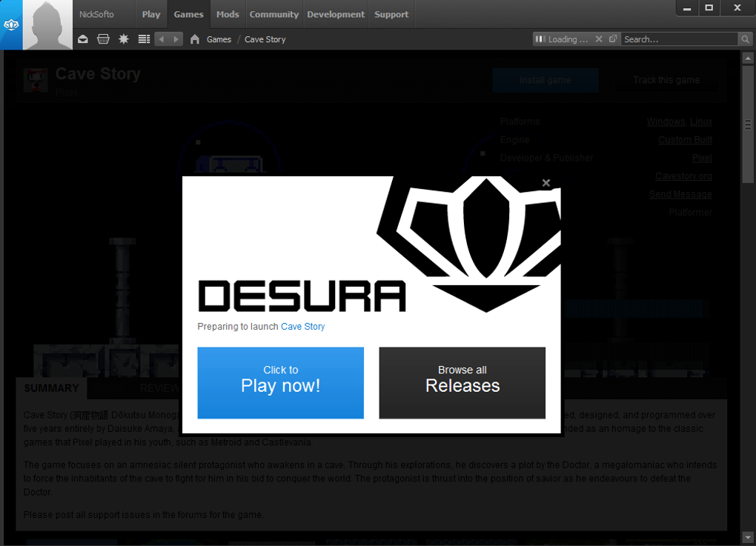756x546 pixels.
Task: Click the 'Click to Play now!' button
Action: coord(281,382)
